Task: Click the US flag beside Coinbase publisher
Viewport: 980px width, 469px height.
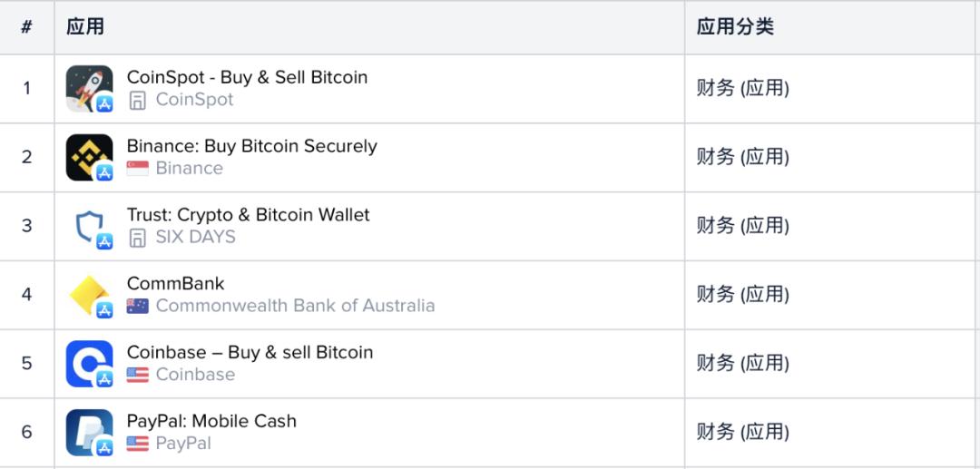Action: 138,374
